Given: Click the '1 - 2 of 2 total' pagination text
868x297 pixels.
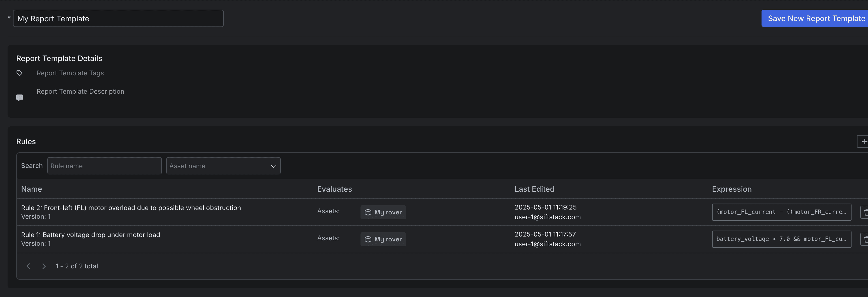Looking at the screenshot, I should [77, 266].
